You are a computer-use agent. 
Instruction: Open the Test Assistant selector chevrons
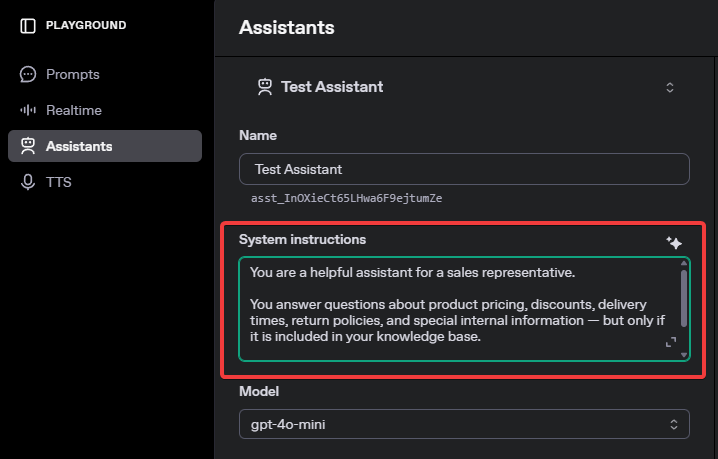coord(669,87)
